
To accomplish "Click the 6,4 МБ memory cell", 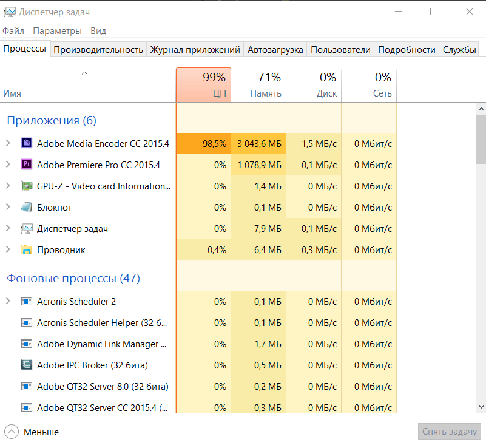I will click(x=258, y=250).
